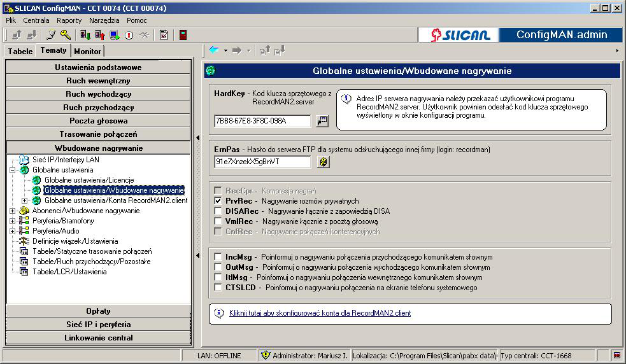Click the Peryferia/Bramofony tree icon
This screenshot has width=626, height=364.
[24, 221]
